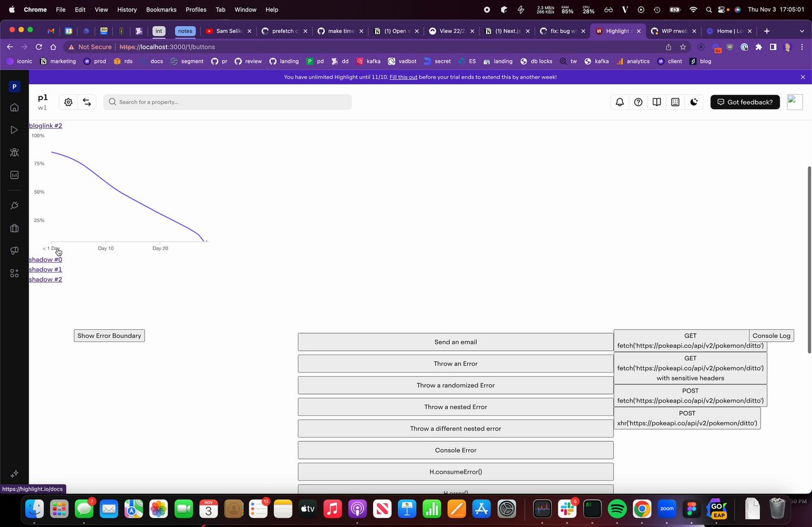Click the H.consumeError() button
Image resolution: width=812 pixels, height=527 pixels.
455,472
